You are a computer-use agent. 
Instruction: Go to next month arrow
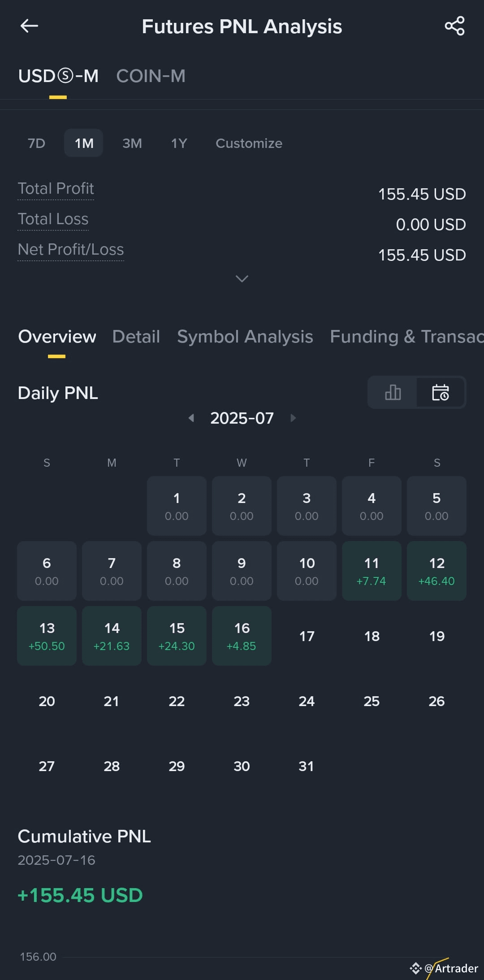[293, 418]
